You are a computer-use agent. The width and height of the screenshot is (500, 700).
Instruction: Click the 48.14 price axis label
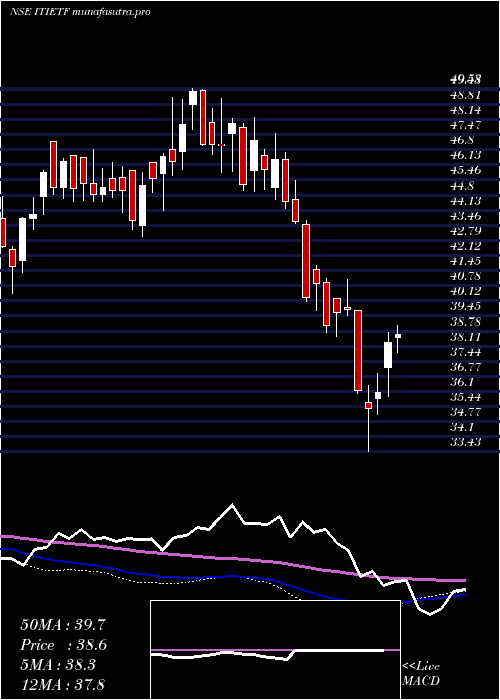click(466, 110)
